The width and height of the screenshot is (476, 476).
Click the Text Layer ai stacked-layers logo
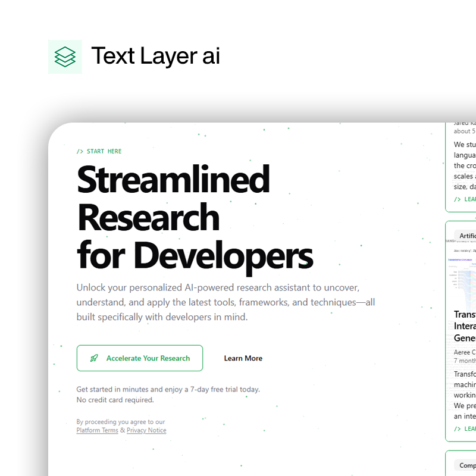pos(65,57)
